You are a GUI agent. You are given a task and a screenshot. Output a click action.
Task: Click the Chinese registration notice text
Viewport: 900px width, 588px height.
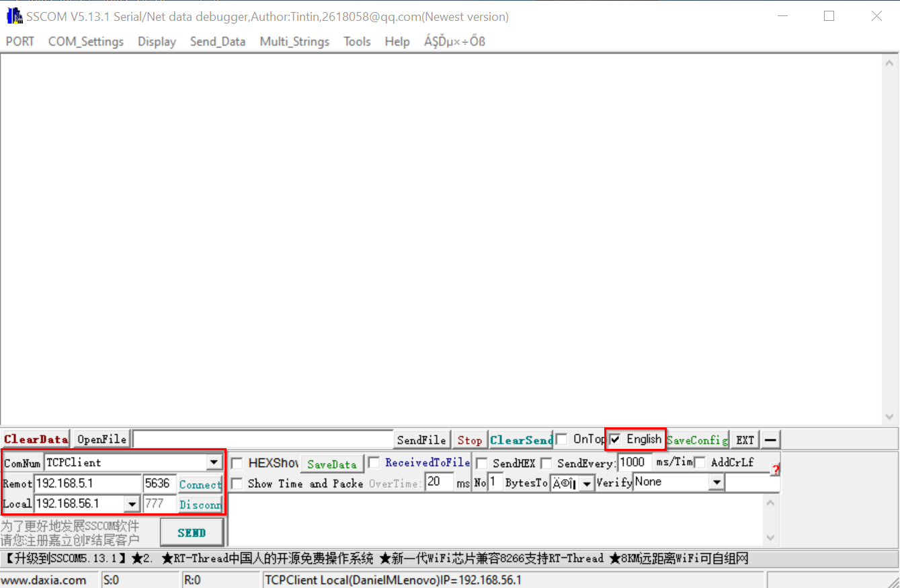tap(70, 533)
